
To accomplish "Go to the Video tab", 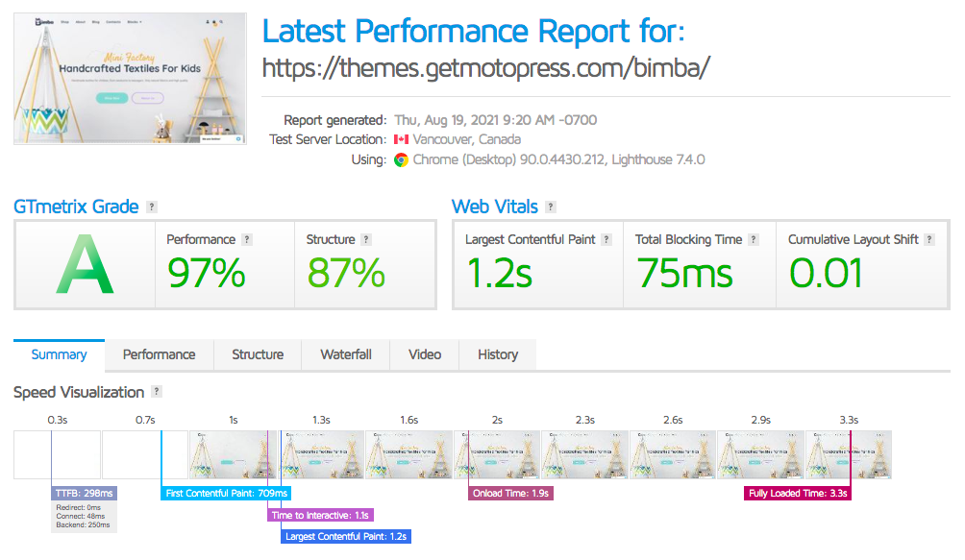I will pyautogui.click(x=425, y=354).
